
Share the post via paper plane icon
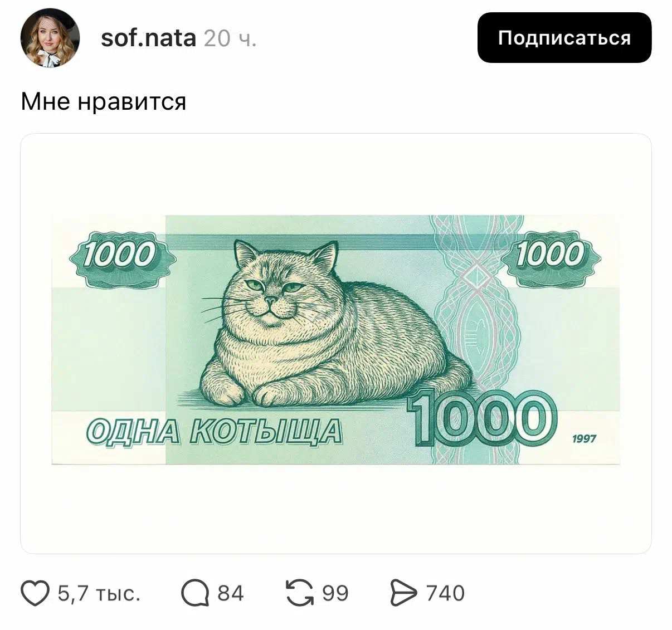pyautogui.click(x=403, y=593)
